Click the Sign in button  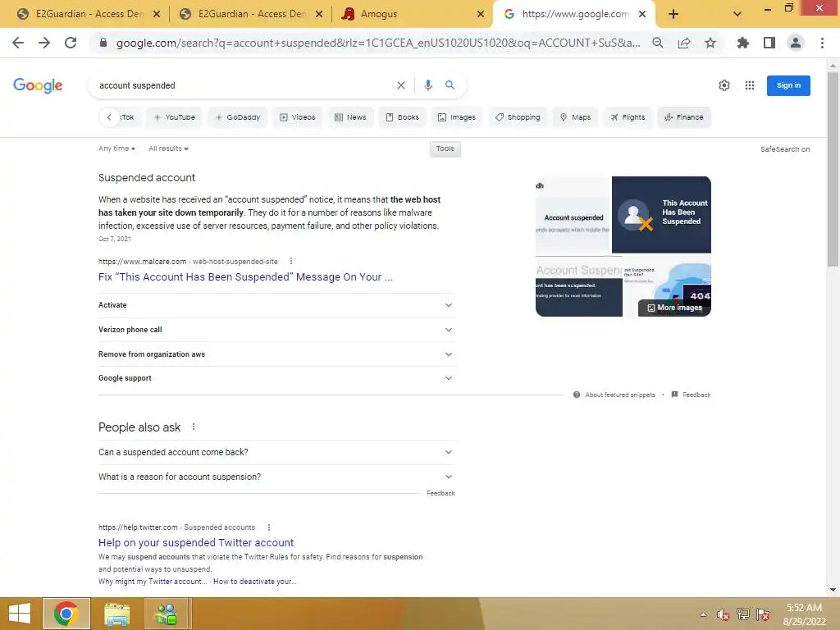788,85
